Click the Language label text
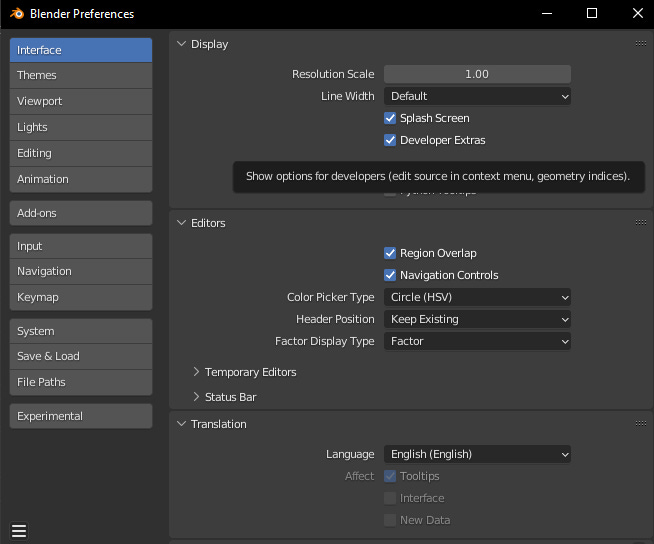This screenshot has width=654, height=544. click(x=350, y=454)
